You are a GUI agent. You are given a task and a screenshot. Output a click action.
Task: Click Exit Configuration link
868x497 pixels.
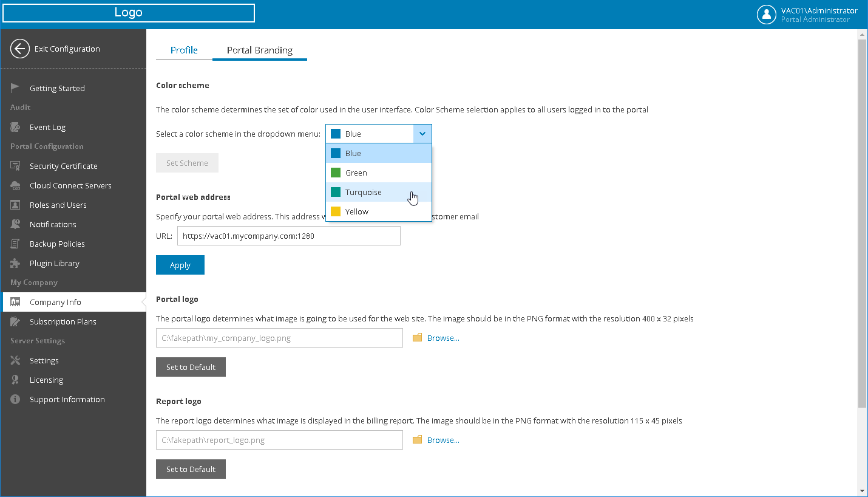[x=67, y=49]
